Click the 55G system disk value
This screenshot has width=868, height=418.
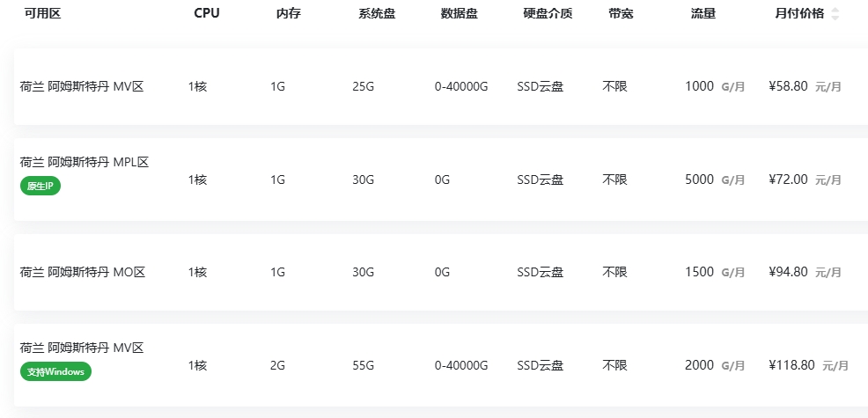(364, 365)
